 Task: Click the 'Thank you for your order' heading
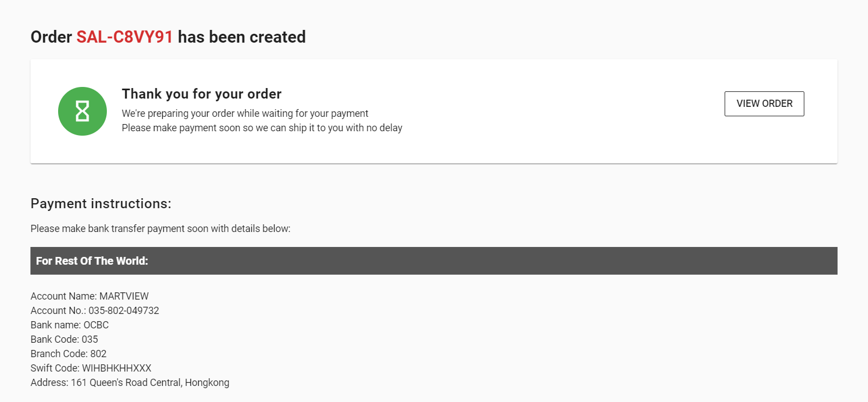tap(201, 94)
